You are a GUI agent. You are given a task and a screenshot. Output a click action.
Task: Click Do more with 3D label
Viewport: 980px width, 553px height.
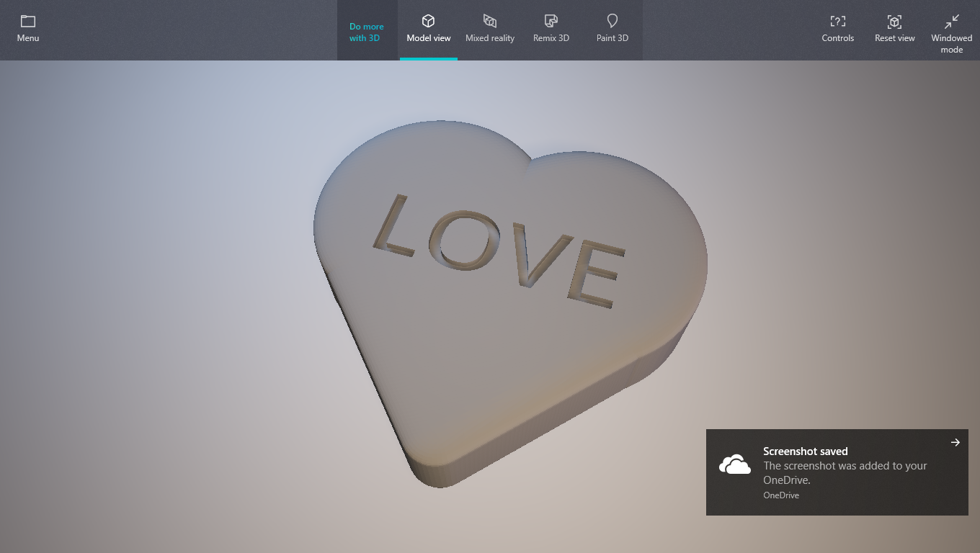(367, 32)
